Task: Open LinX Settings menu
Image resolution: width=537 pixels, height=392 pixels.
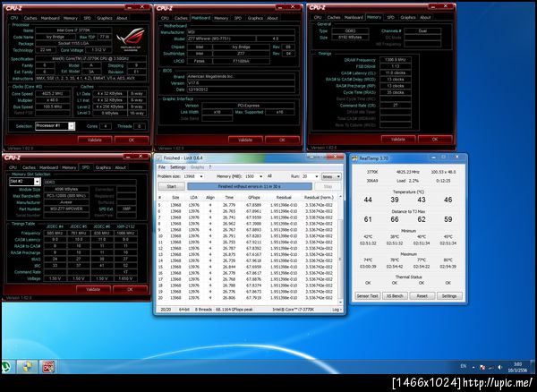Action: [178, 167]
